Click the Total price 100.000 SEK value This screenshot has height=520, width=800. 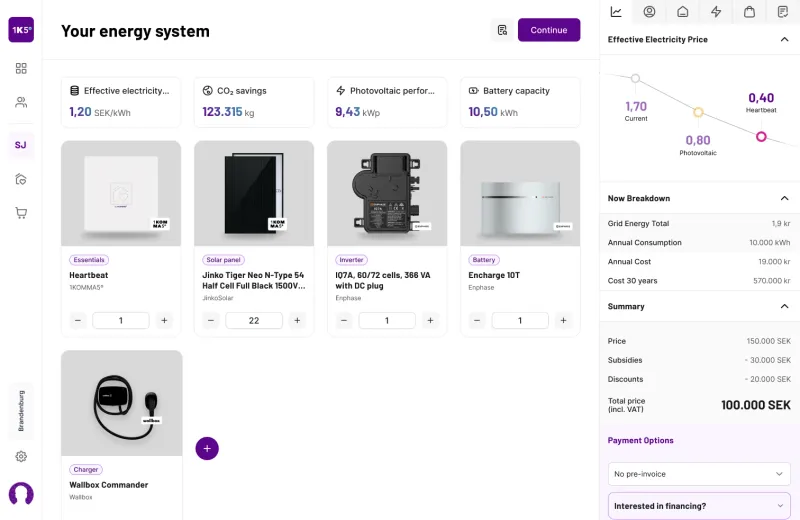point(756,405)
